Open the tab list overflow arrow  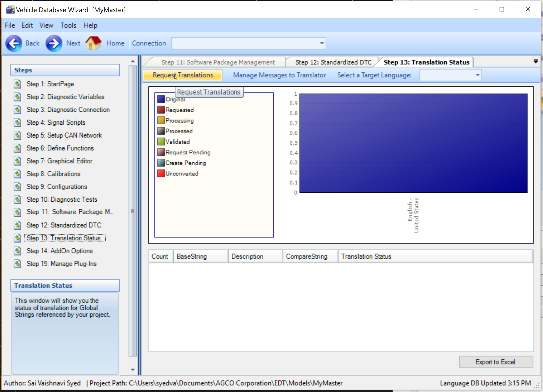[536, 61]
